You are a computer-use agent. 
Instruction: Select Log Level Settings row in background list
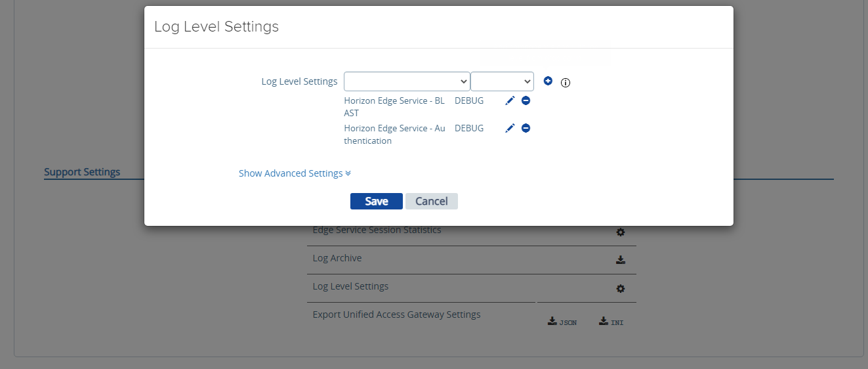click(x=350, y=286)
